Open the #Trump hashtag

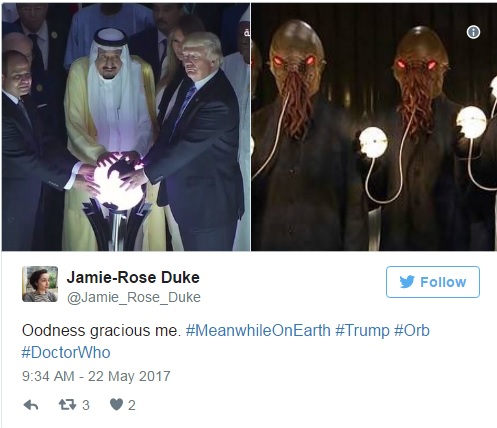(x=362, y=331)
